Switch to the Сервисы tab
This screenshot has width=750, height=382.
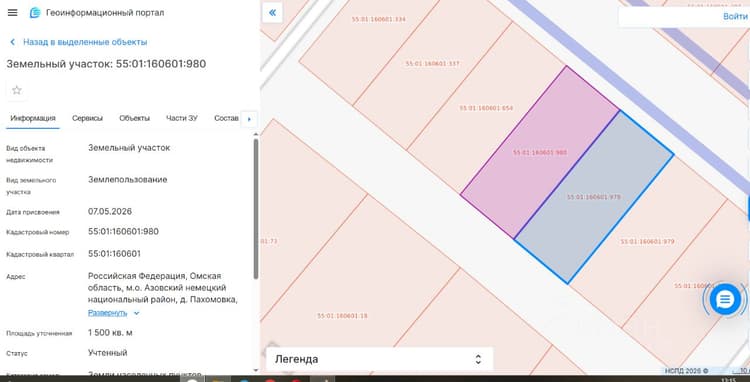click(x=87, y=118)
